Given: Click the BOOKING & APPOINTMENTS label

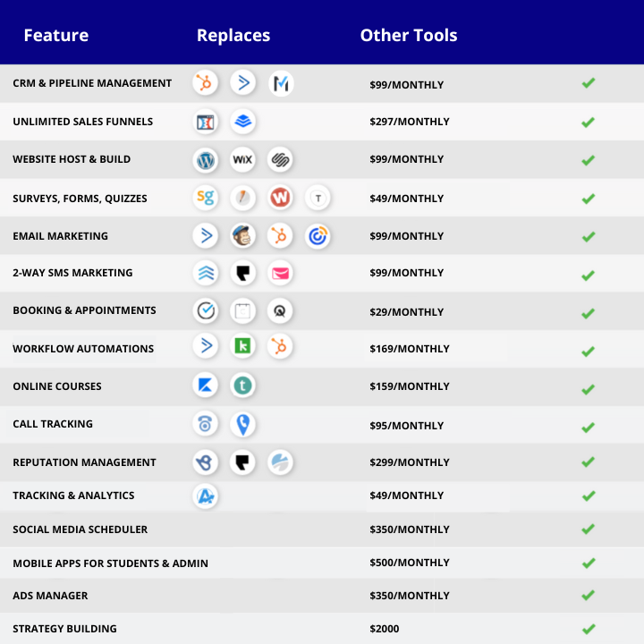Looking at the screenshot, I should click(x=84, y=310).
